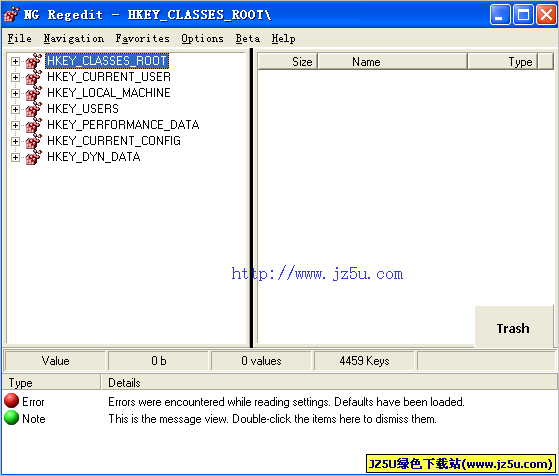Click the '0 values' status bar cell
The image size is (559, 476).
(x=261, y=360)
